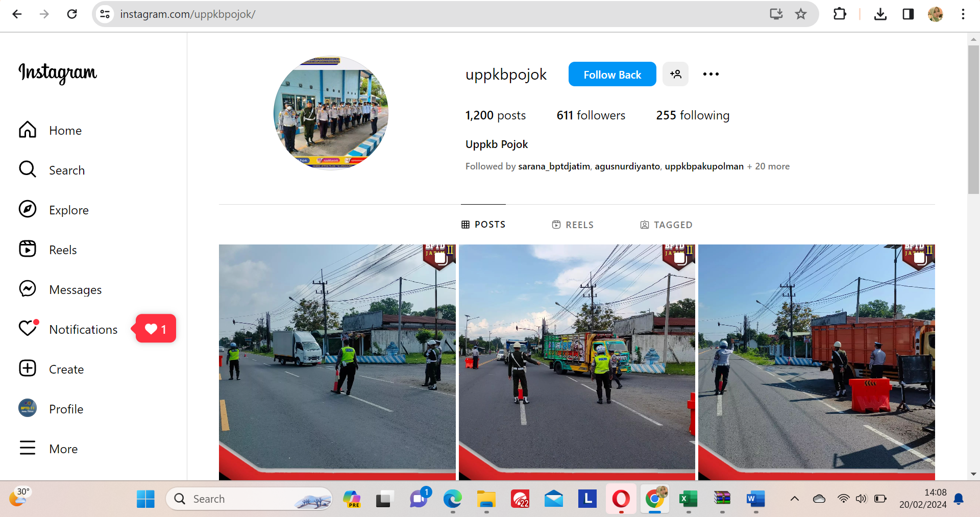980x517 pixels.
Task: Open the Explore compass icon
Action: pyautogui.click(x=28, y=209)
